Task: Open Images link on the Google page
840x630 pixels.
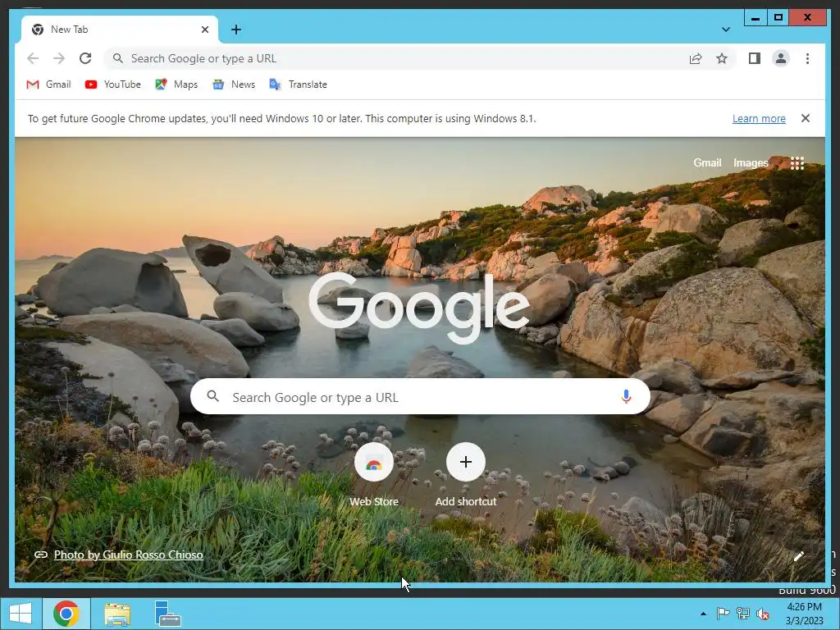Action: pos(751,163)
